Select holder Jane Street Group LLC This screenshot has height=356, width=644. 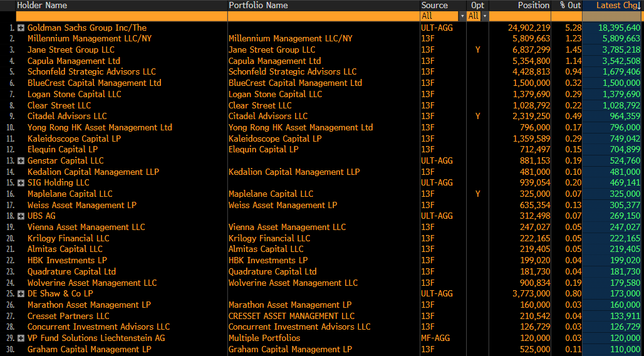tap(71, 50)
